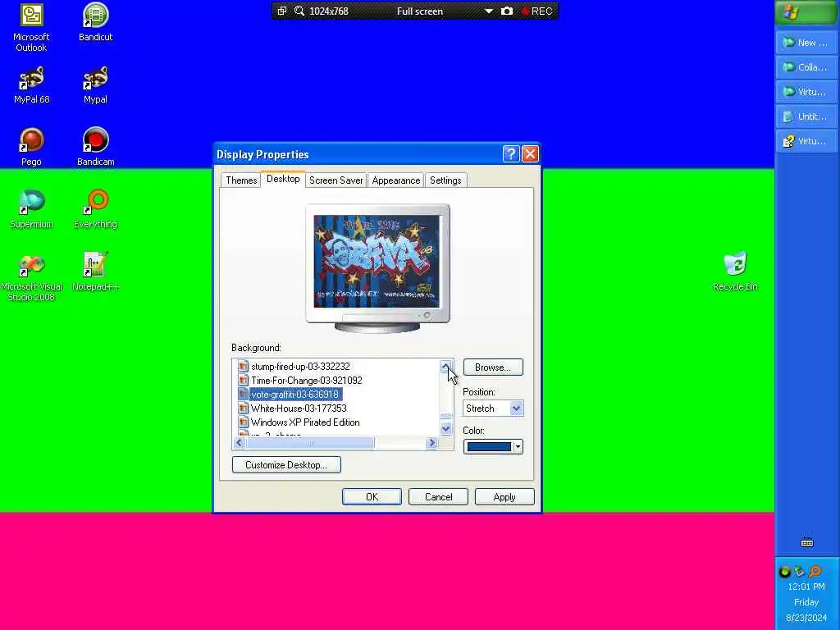The height and width of the screenshot is (630, 840).
Task: Click the Bandicam magnifier zoom icon
Action: [x=299, y=11]
